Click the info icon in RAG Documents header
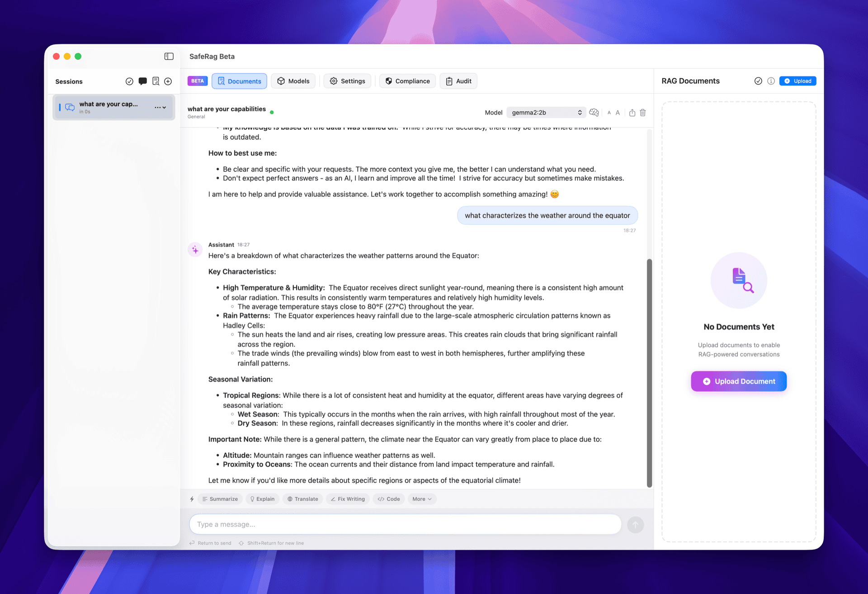The height and width of the screenshot is (594, 868). tap(771, 81)
